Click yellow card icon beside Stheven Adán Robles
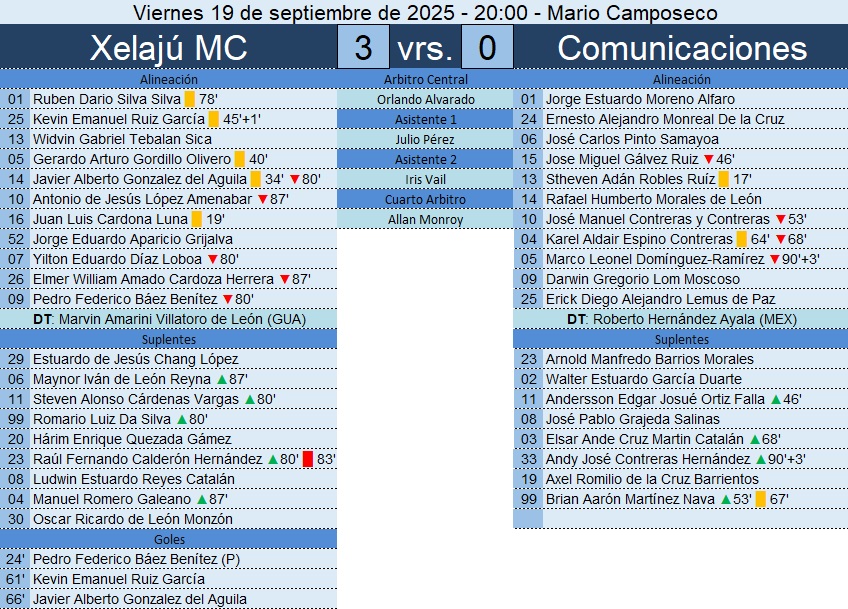 click(723, 179)
